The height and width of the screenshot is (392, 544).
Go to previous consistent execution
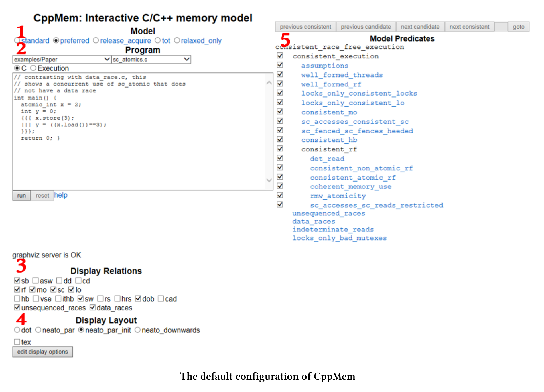click(x=305, y=27)
